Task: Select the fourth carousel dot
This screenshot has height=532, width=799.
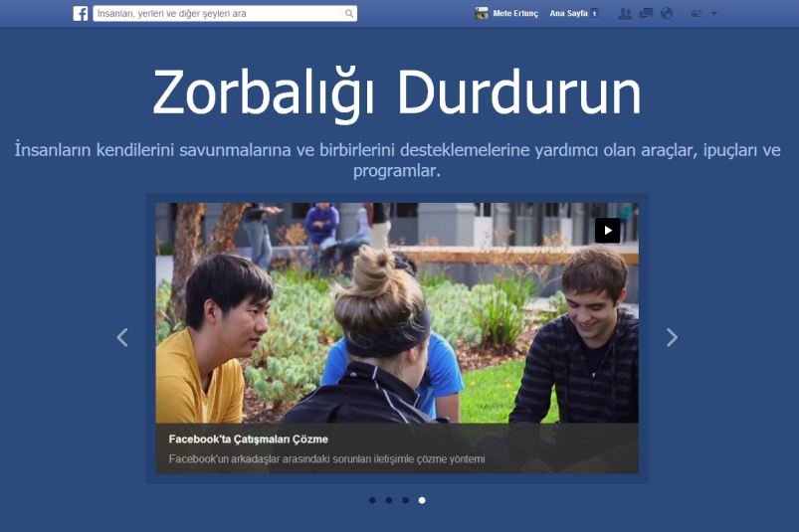Action: coord(422,500)
